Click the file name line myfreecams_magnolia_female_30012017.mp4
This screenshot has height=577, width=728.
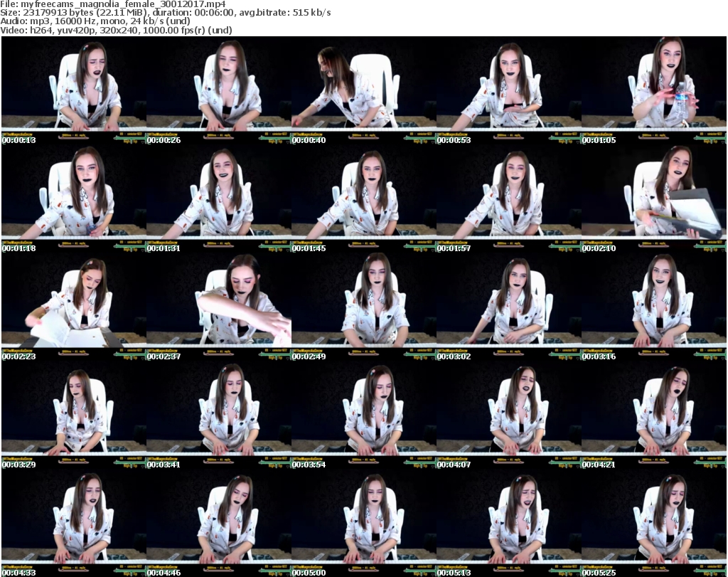[x=113, y=4]
